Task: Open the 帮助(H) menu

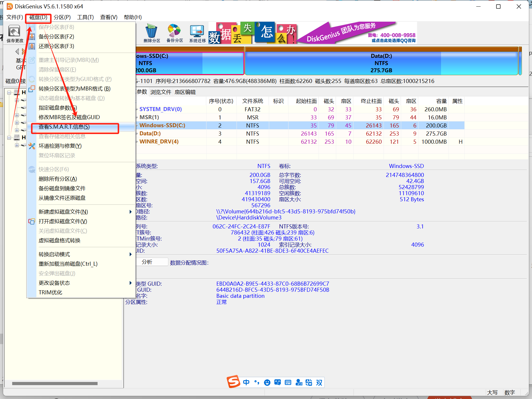Action: coord(133,17)
